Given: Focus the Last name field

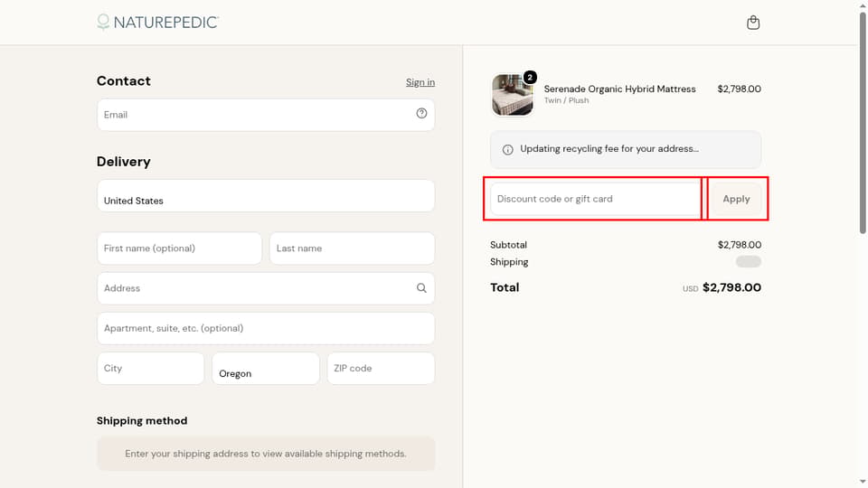Looking at the screenshot, I should [x=352, y=249].
